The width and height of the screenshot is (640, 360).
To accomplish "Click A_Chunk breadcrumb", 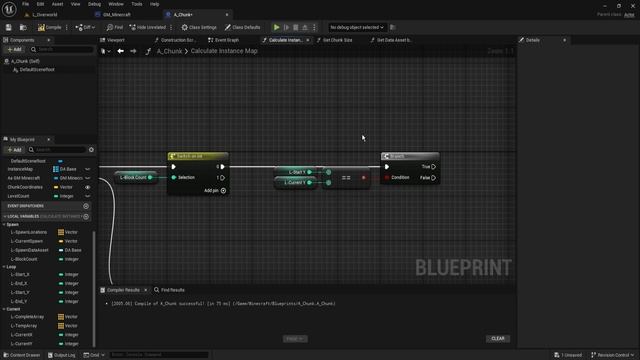I will 169,51.
